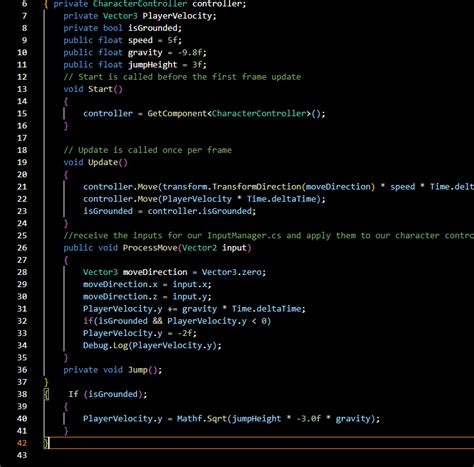Viewport: 474px width, 467px height.
Task: Click line number 38 in the gutter
Action: (22, 394)
